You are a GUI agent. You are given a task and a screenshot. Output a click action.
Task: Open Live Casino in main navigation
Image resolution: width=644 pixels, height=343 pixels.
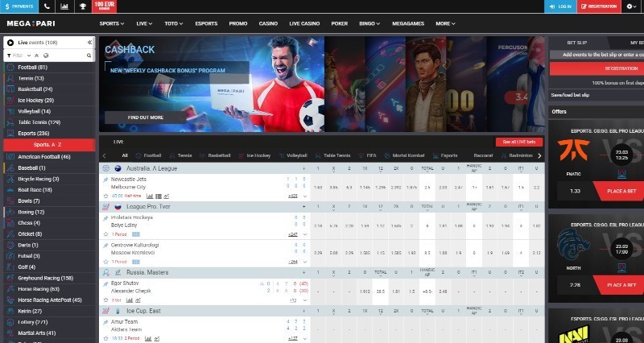click(304, 24)
